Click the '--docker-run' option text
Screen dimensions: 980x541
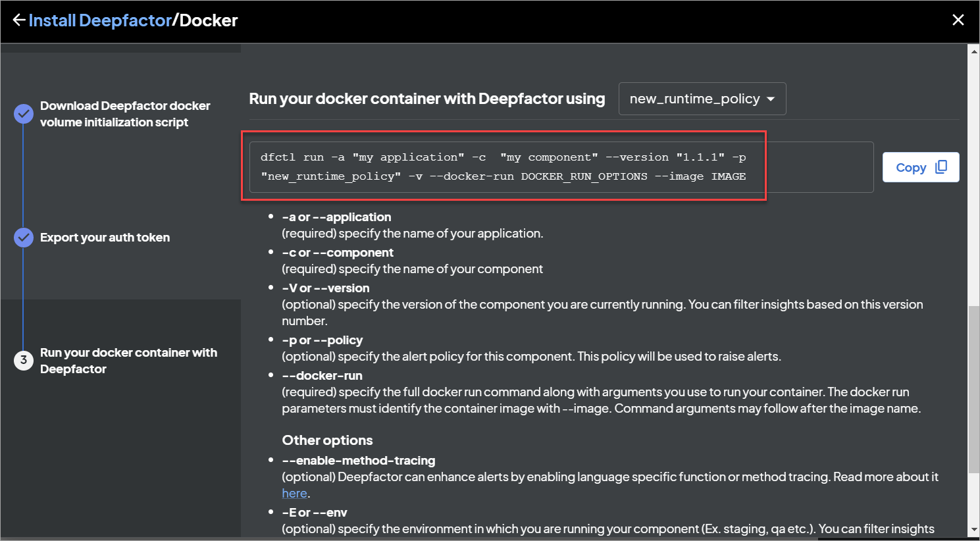322,376
